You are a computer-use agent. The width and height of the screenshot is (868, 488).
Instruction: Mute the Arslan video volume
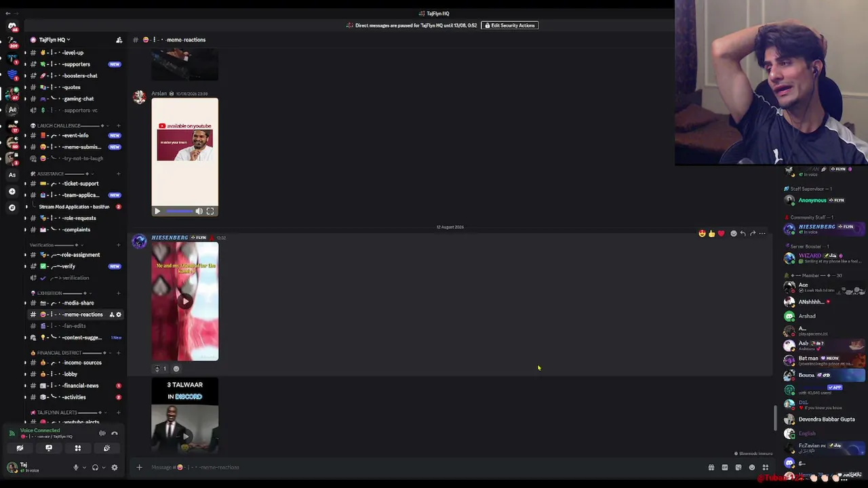click(x=199, y=211)
